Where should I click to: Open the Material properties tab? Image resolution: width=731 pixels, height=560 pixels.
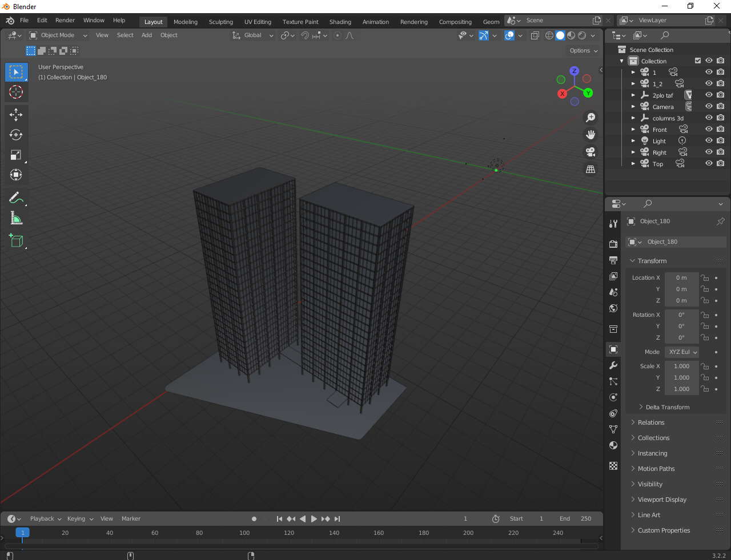[613, 445]
